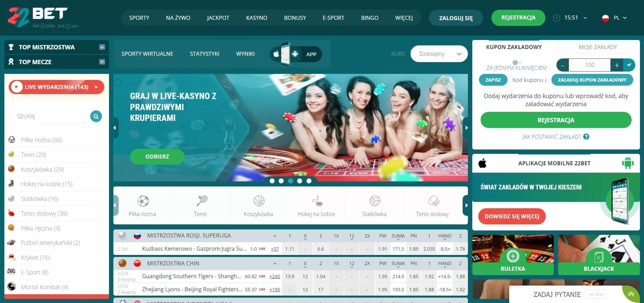Open the help icon next to Jak postawić zakład
644x303 pixels.
[586, 137]
